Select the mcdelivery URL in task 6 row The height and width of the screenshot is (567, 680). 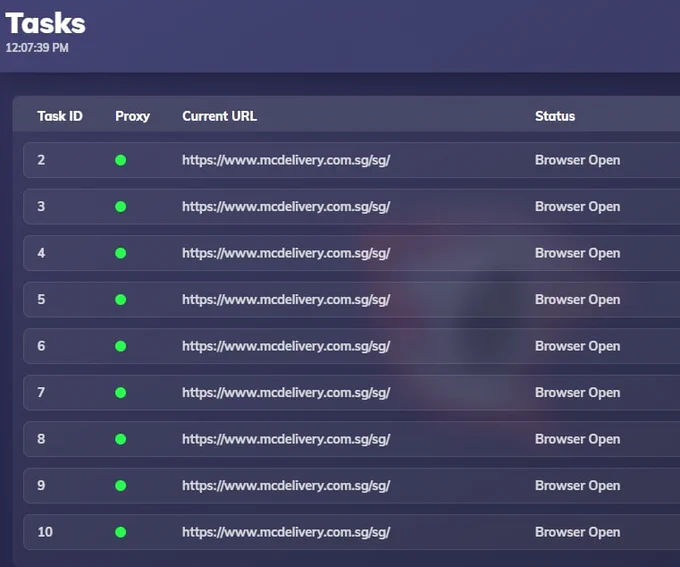pyautogui.click(x=286, y=347)
